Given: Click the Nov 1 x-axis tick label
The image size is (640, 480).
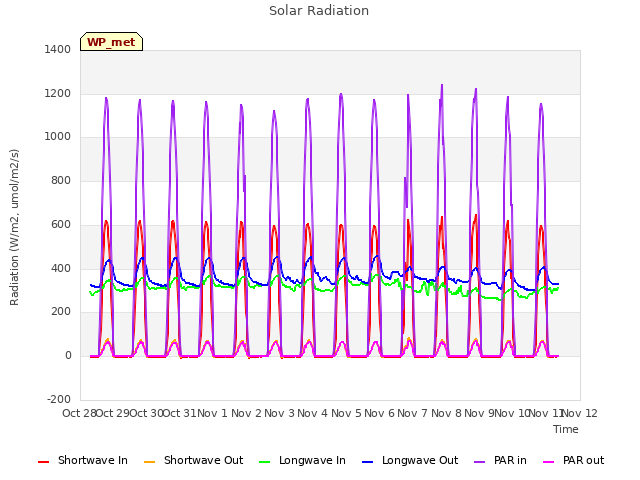Looking at the screenshot, I should pyautogui.click(x=212, y=413).
